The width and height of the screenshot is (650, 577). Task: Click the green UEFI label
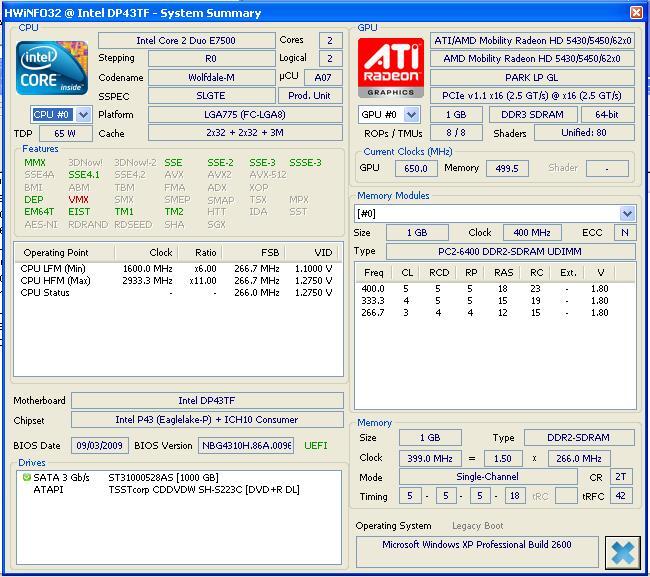coord(315,446)
